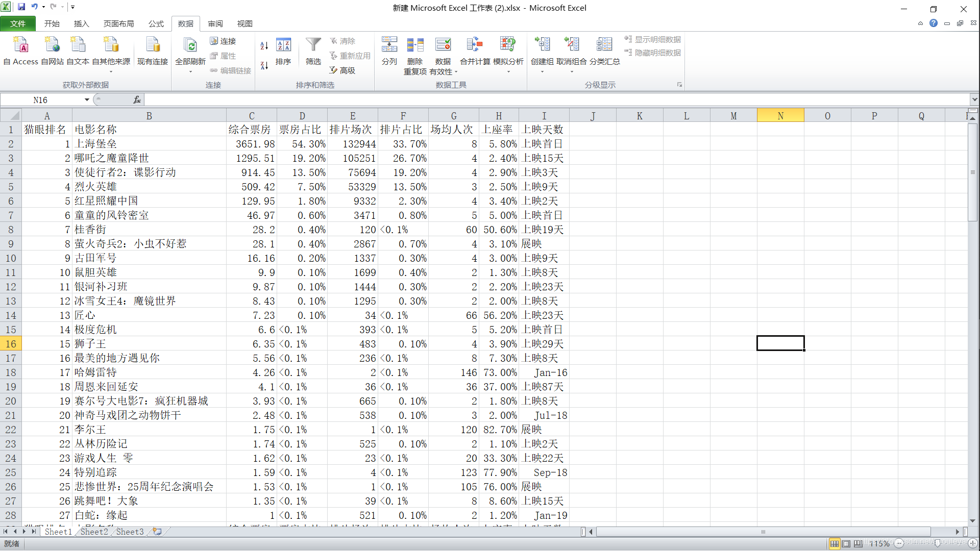This screenshot has width=980, height=551.
Task: Click 隐藏明细数据 hide detail
Action: [x=652, y=53]
